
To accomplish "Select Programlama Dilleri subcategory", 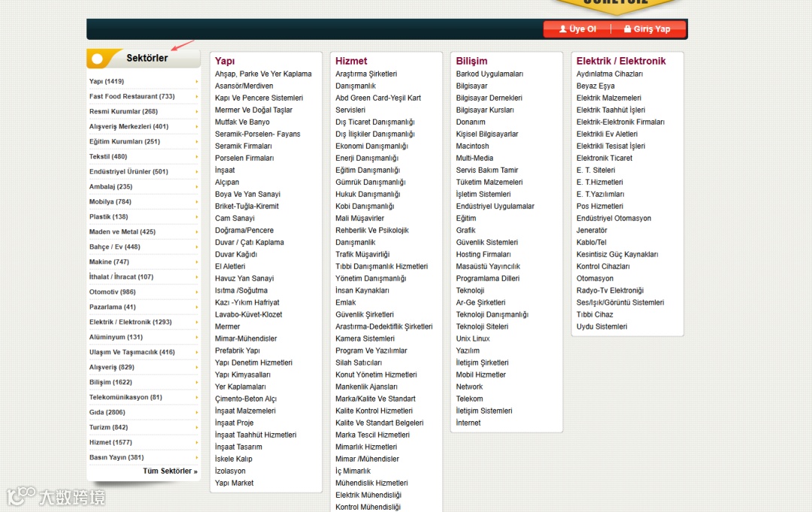I will [x=488, y=278].
